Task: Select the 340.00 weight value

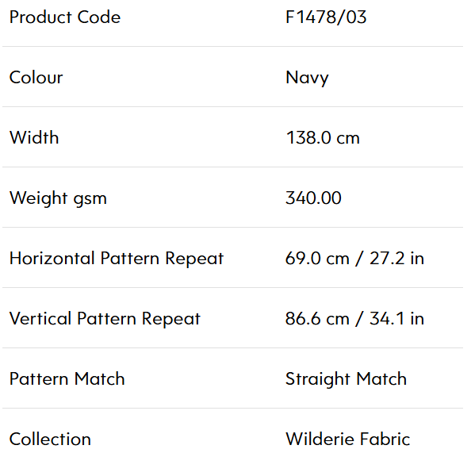Action: click(313, 198)
